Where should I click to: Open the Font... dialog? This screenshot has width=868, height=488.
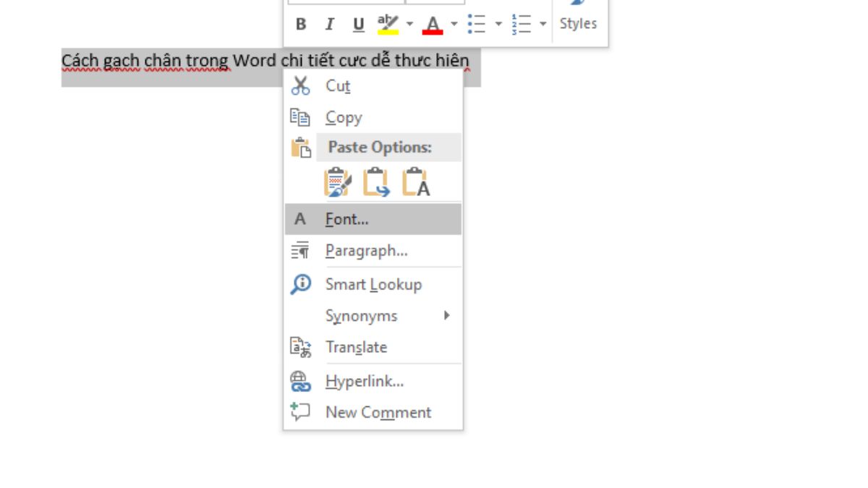(x=347, y=219)
